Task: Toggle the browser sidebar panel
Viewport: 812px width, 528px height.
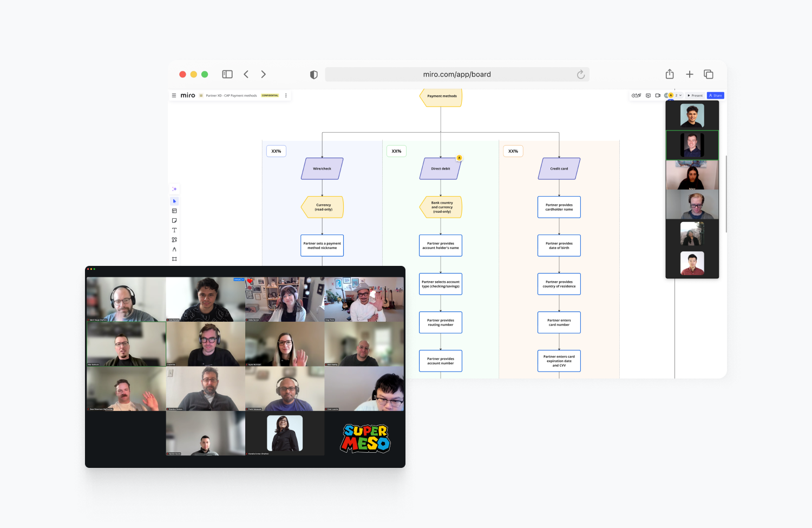Action: pyautogui.click(x=227, y=74)
